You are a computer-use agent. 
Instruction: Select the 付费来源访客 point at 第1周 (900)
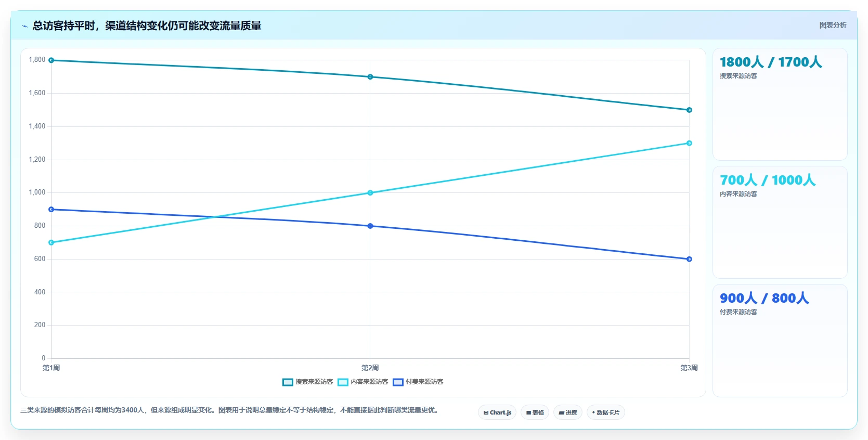[51, 210]
